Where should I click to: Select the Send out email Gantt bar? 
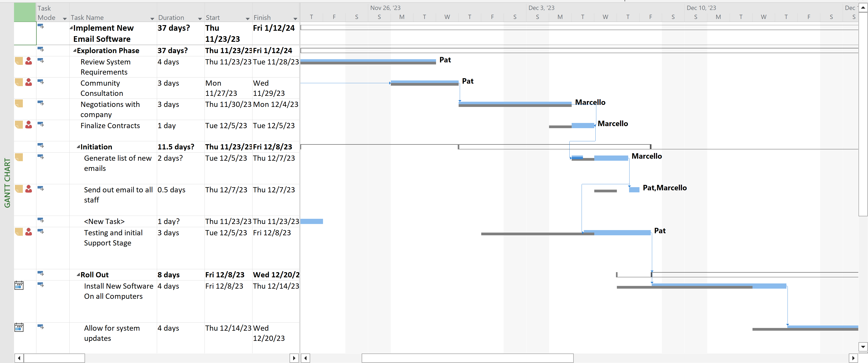[x=634, y=190]
